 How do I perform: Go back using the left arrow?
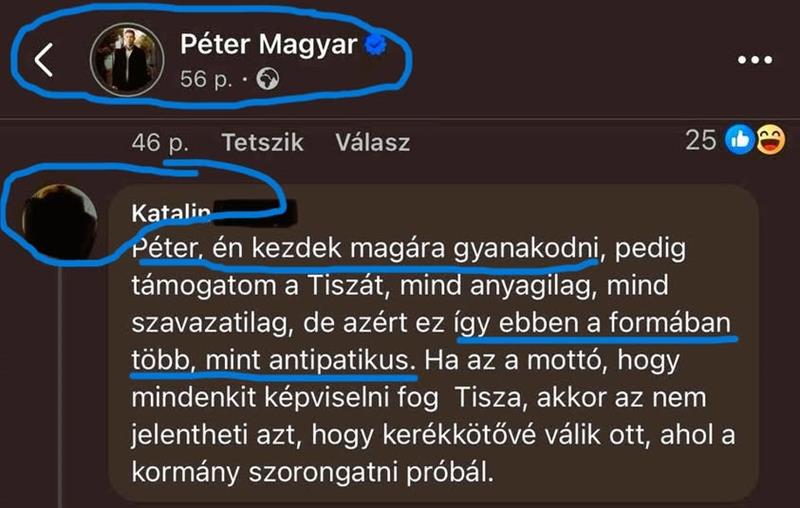(x=44, y=60)
